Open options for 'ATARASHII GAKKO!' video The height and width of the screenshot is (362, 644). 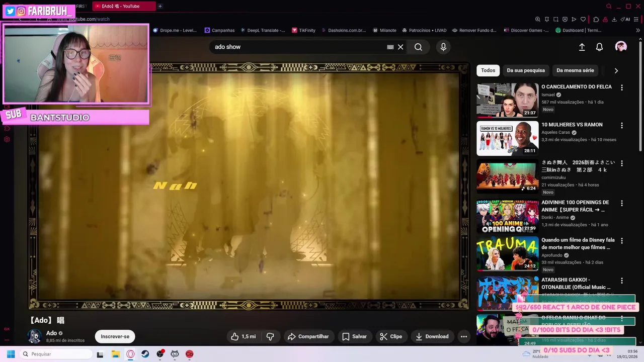pyautogui.click(x=622, y=281)
